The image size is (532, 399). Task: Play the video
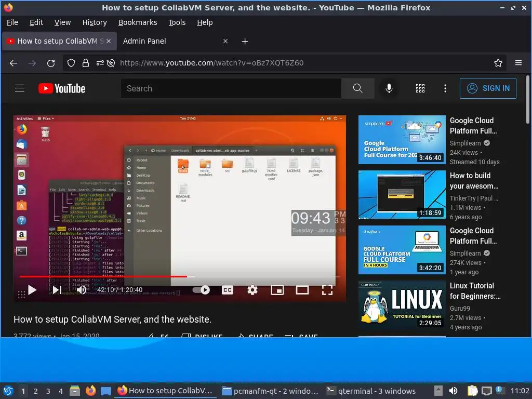coord(32,290)
